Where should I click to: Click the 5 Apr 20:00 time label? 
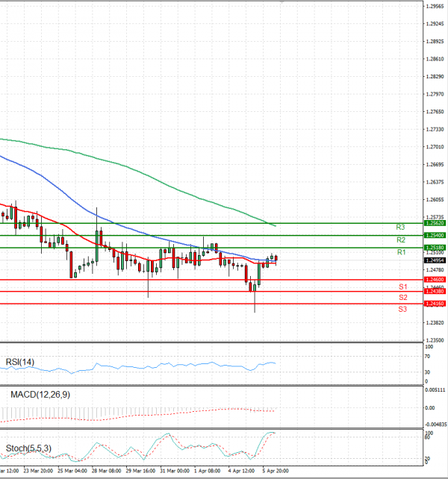276,471
